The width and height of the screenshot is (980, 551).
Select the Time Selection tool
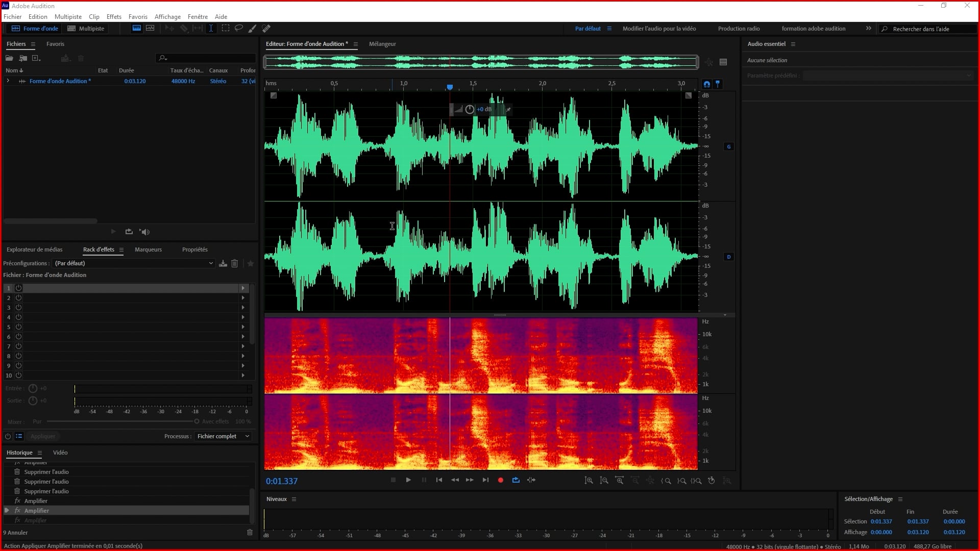[211, 29]
